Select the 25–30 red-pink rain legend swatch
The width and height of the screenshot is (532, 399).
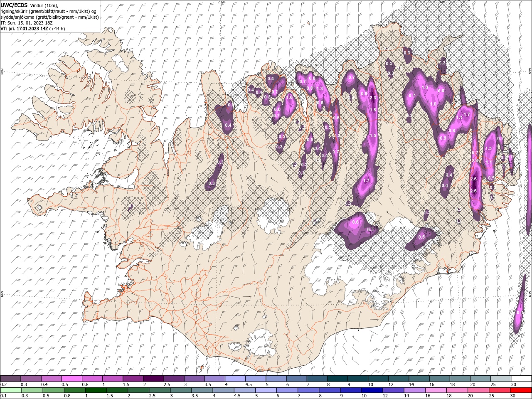pyautogui.click(x=499, y=390)
